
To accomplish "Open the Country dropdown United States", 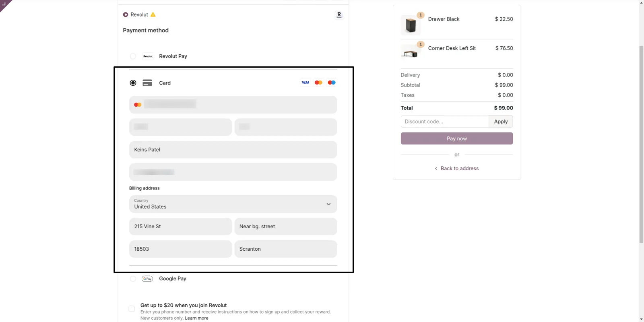I will tap(233, 204).
